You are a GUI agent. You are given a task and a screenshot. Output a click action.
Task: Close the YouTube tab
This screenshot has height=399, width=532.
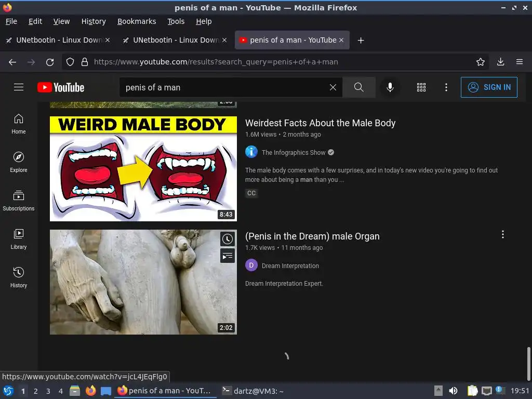(341, 40)
